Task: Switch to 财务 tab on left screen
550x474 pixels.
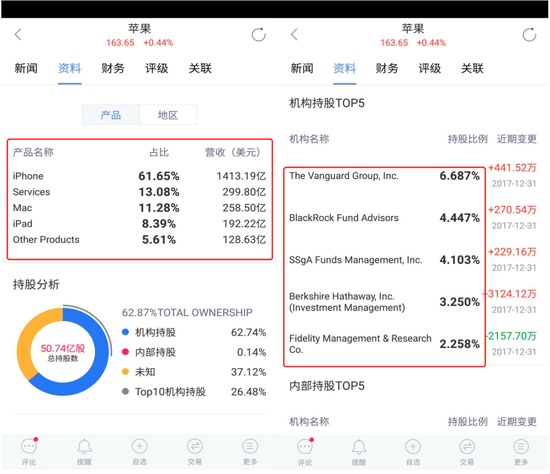Action: coord(113,68)
